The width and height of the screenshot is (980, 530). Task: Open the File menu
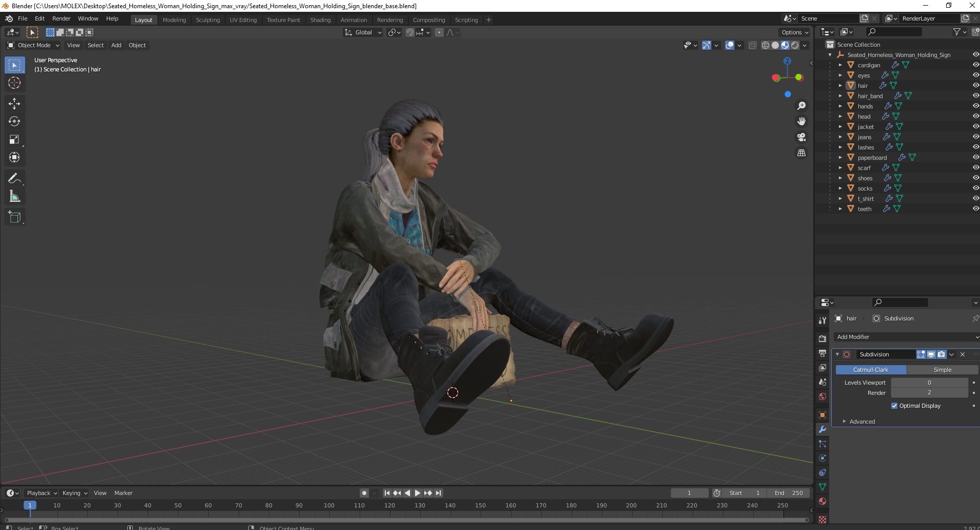coord(23,18)
